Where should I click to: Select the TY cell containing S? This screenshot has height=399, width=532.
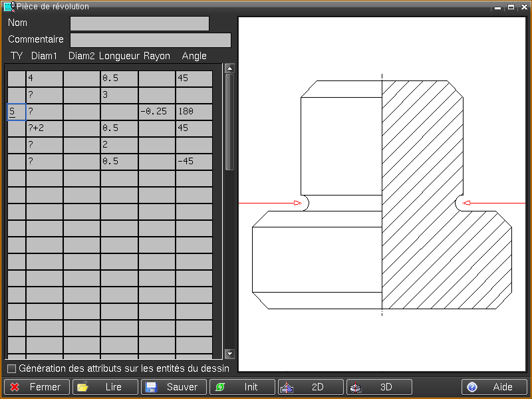pos(16,112)
